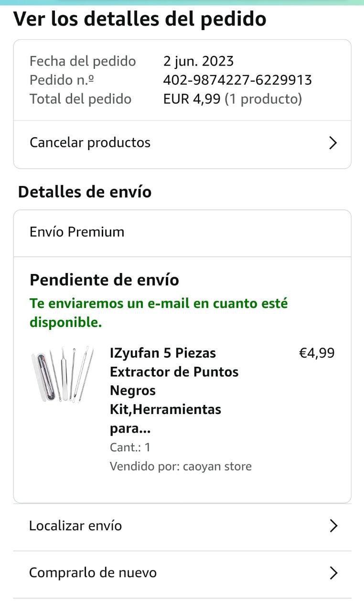
Task: Open the Cancelar productos option
Action: coord(90,142)
